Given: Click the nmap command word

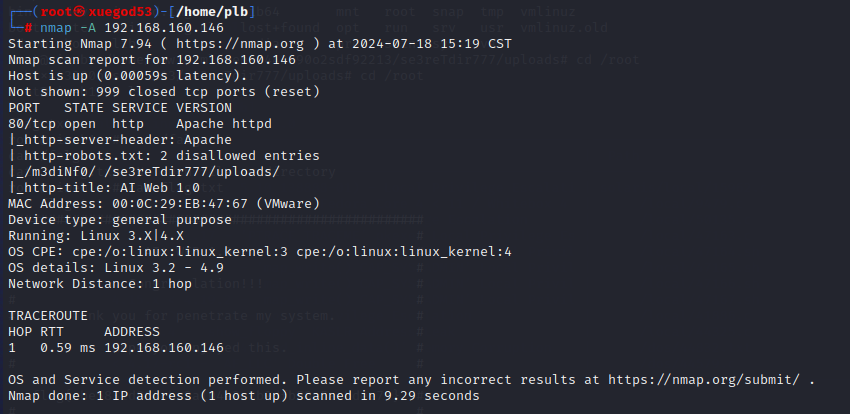Looking at the screenshot, I should (x=56, y=28).
